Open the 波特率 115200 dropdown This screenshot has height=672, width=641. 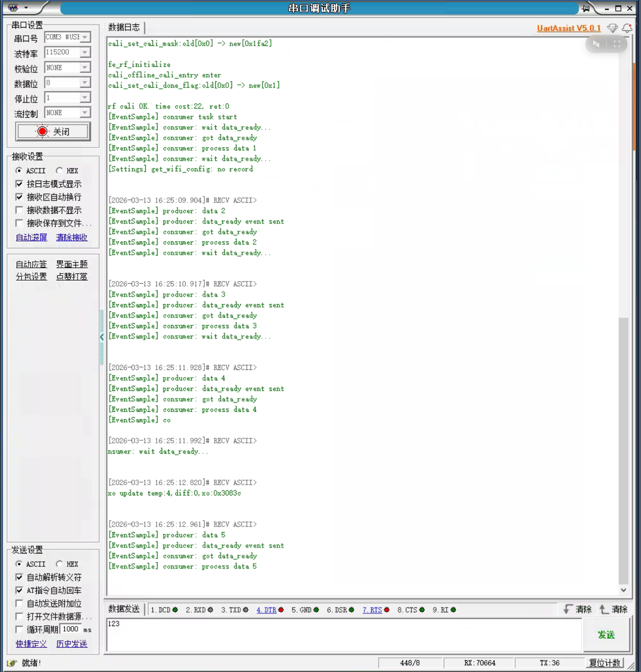pos(85,52)
